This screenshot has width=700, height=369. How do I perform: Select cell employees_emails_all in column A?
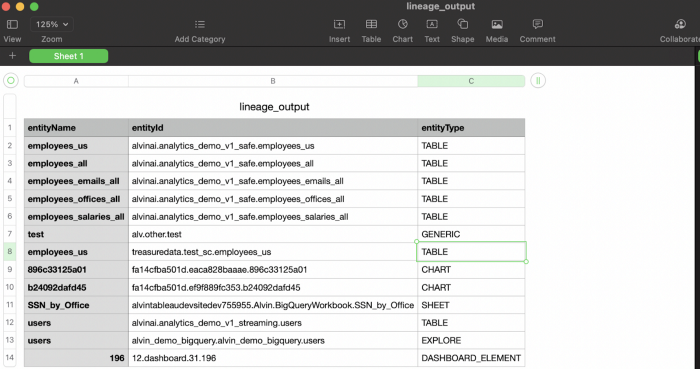pos(76,181)
